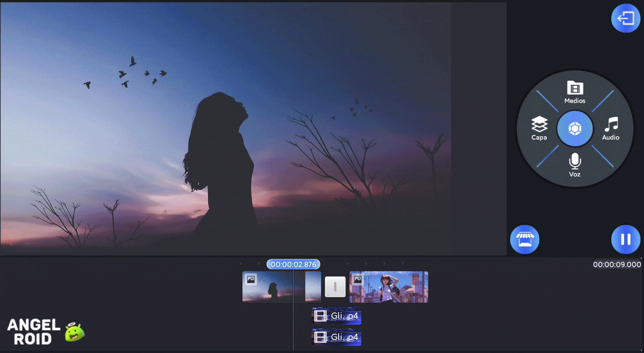Open the Medios media browser
644x353 pixels.
[x=575, y=92]
